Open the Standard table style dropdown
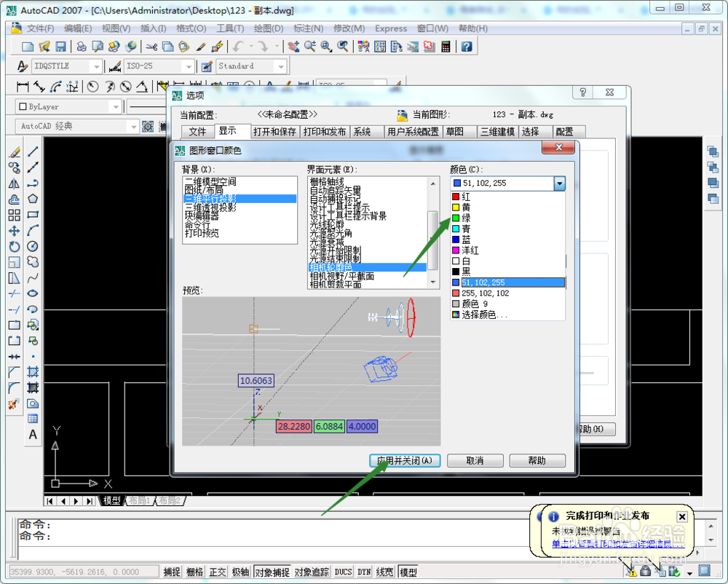This screenshot has width=728, height=584. 281,66
